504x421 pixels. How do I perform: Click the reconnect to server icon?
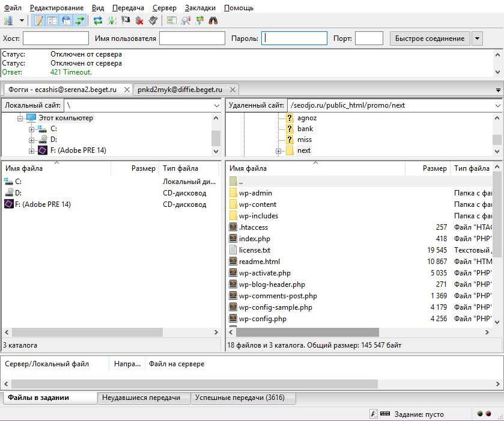(x=153, y=20)
